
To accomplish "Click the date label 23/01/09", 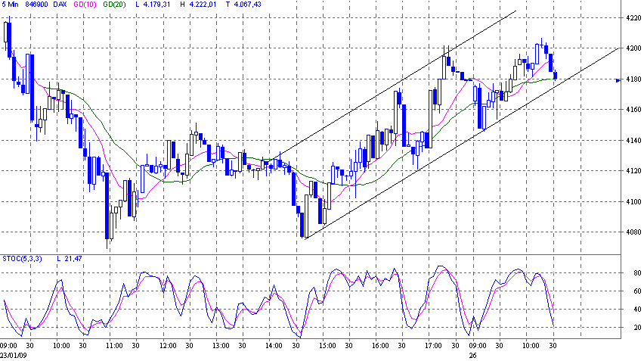I will (x=13, y=355).
